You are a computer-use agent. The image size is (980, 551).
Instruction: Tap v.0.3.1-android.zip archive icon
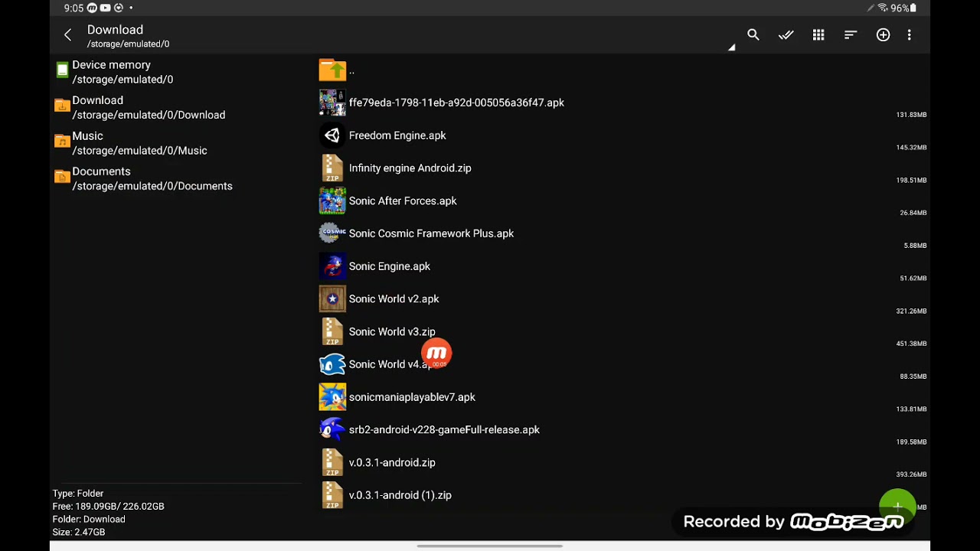[x=332, y=463]
